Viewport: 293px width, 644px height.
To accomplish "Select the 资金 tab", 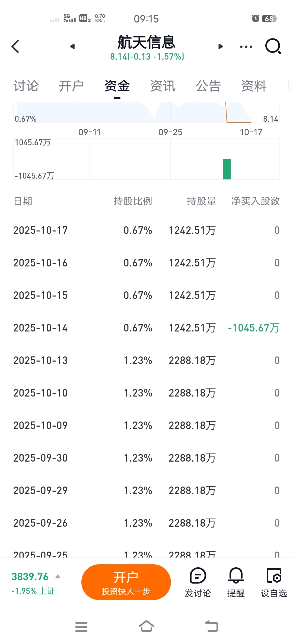I will 117,86.
